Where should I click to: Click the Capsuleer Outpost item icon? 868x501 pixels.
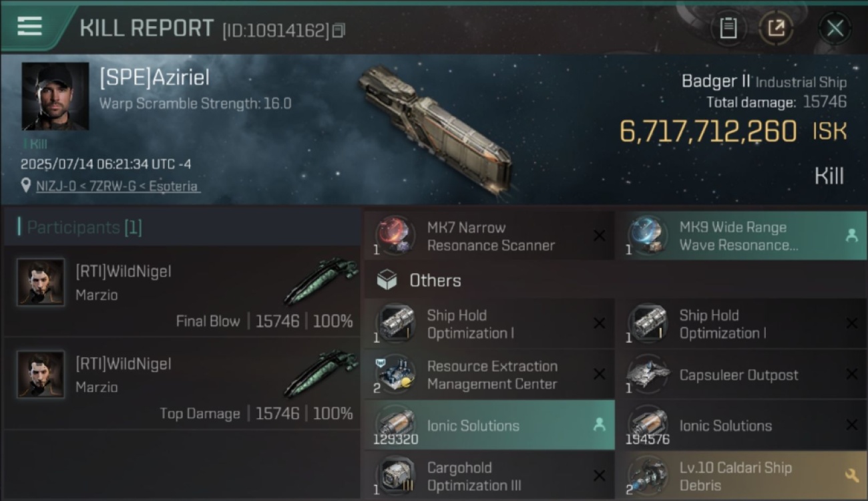pyautogui.click(x=648, y=374)
